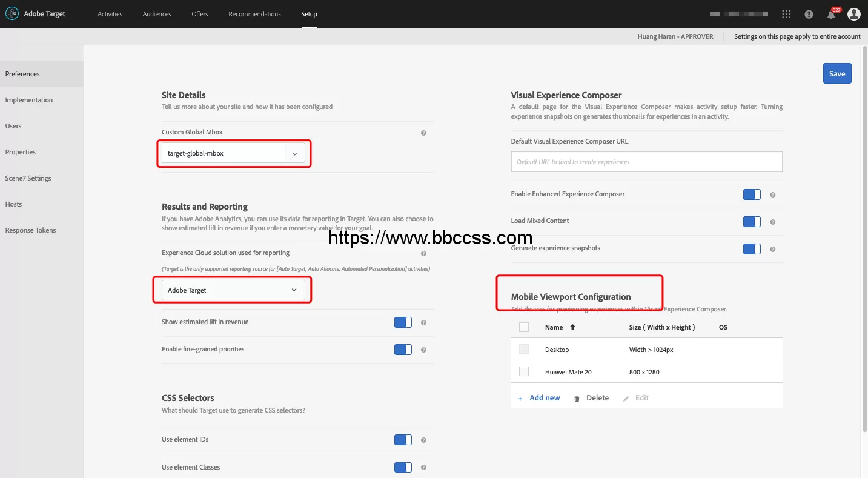
Task: Click help icon for Show estimated lift in revenue
Action: 423,322
